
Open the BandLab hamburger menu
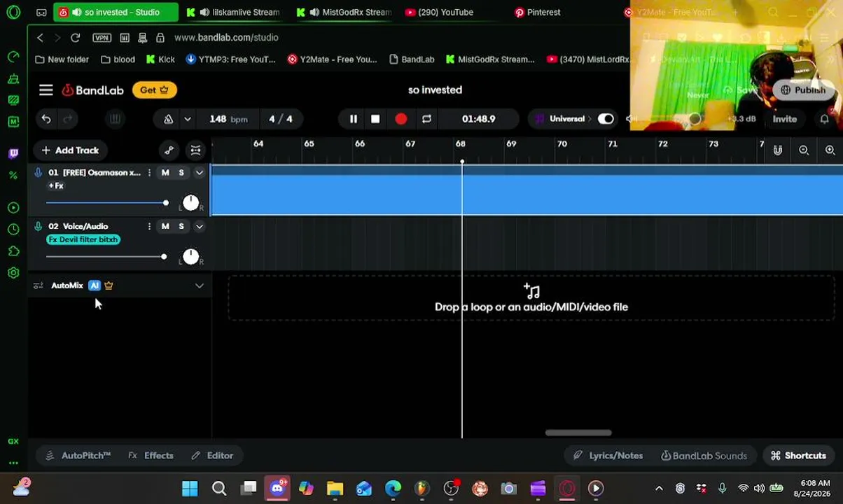click(x=46, y=90)
